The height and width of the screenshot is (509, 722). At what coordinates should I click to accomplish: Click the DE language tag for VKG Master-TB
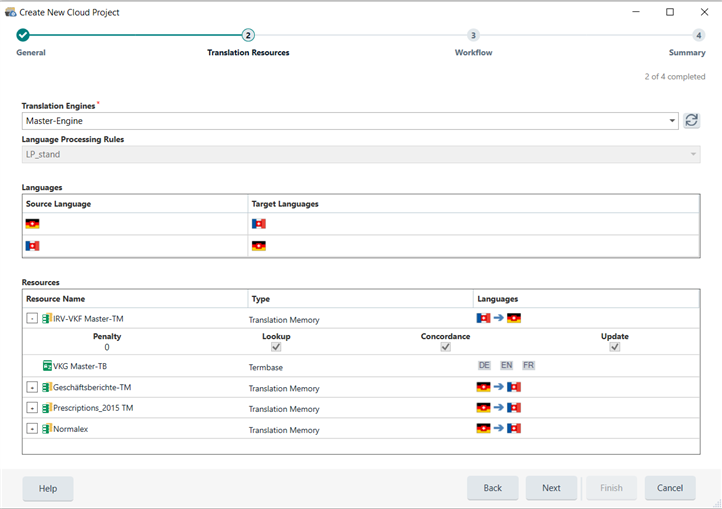[x=484, y=365]
